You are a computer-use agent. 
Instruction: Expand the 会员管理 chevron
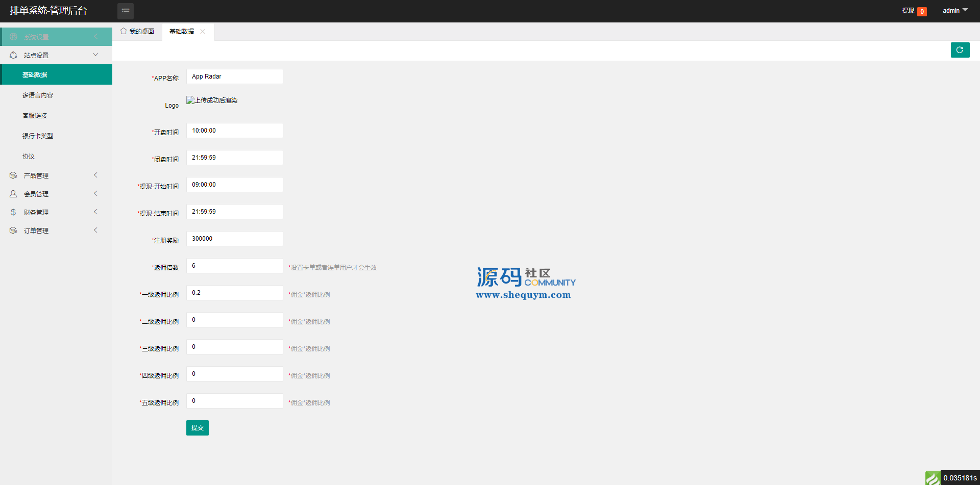click(x=95, y=193)
